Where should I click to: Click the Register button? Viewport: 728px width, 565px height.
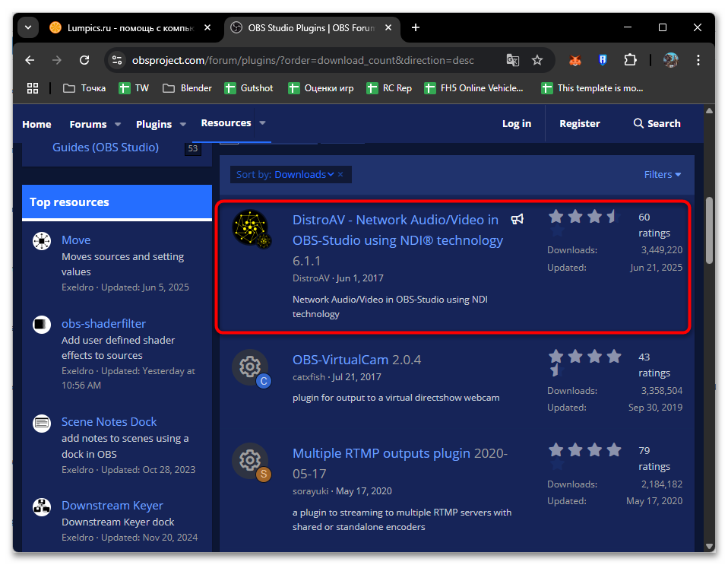point(580,124)
